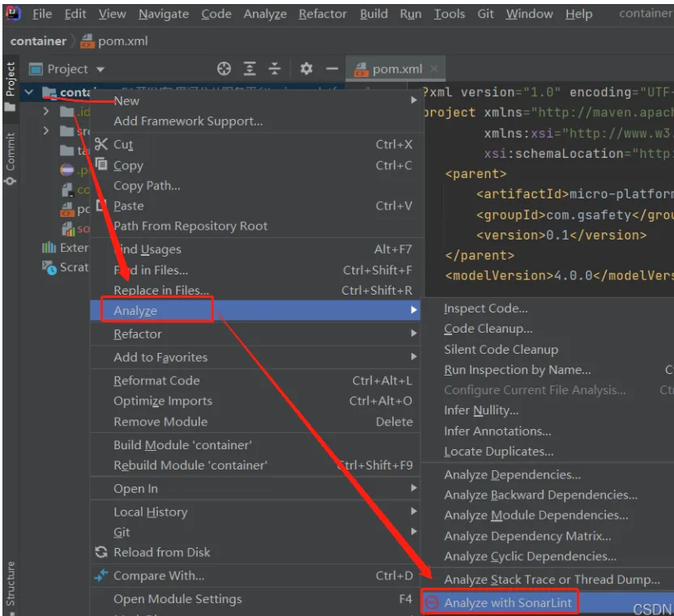Select External Libraries node in tree
The height and width of the screenshot is (616, 674).
point(66,248)
